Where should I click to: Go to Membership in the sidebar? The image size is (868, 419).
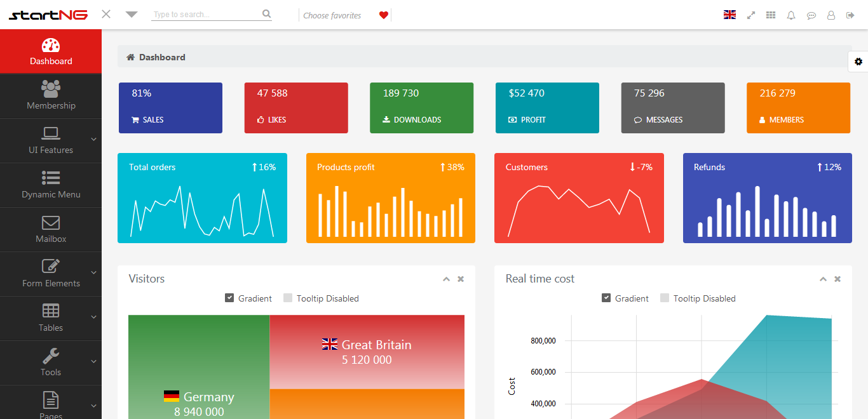coord(51,96)
